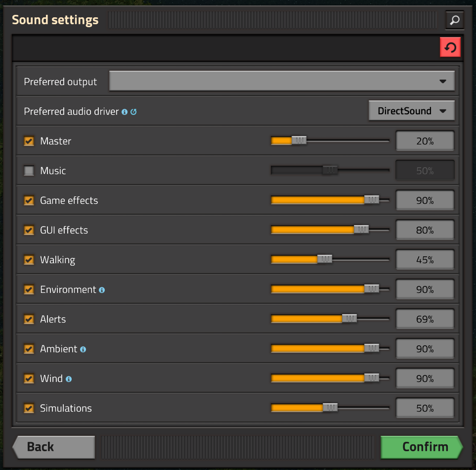The image size is (476, 470).
Task: Uncheck the Walking sound checkbox
Action: click(29, 260)
